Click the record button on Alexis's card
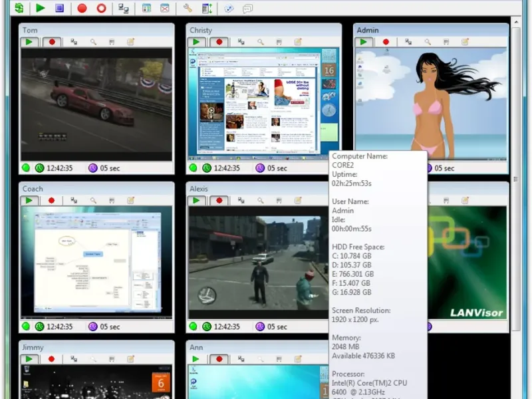Screen dimensions: 532x399 [219, 200]
